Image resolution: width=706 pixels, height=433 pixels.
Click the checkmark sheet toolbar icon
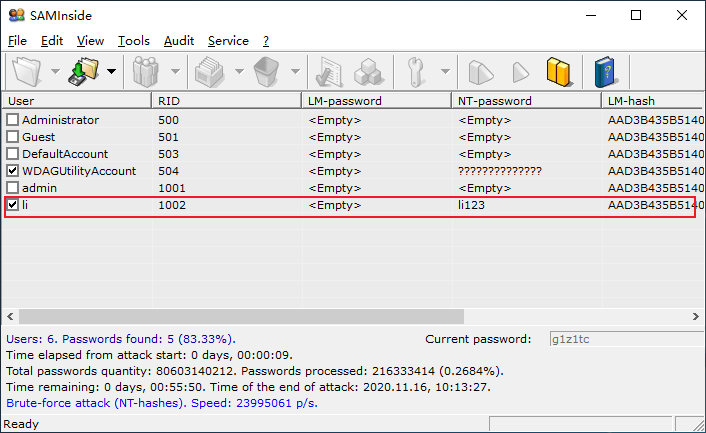tap(329, 71)
